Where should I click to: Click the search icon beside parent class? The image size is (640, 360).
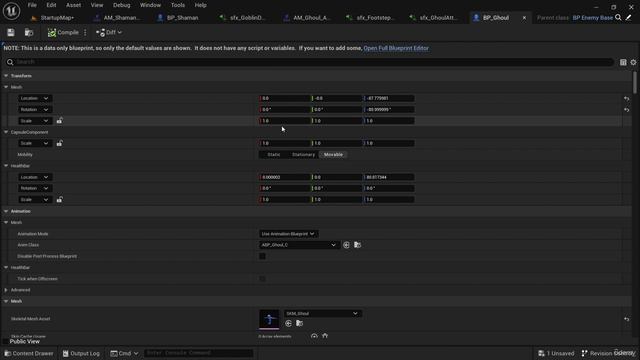coord(618,17)
